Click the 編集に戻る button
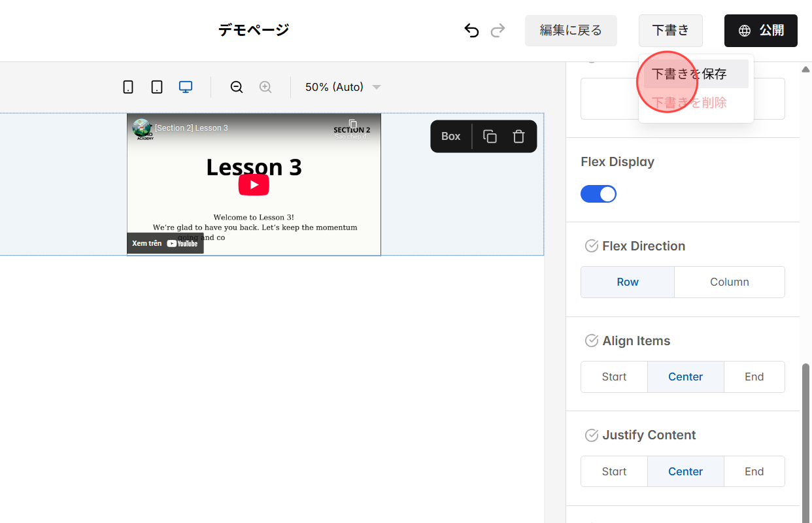Image resolution: width=812 pixels, height=523 pixels. (x=570, y=30)
